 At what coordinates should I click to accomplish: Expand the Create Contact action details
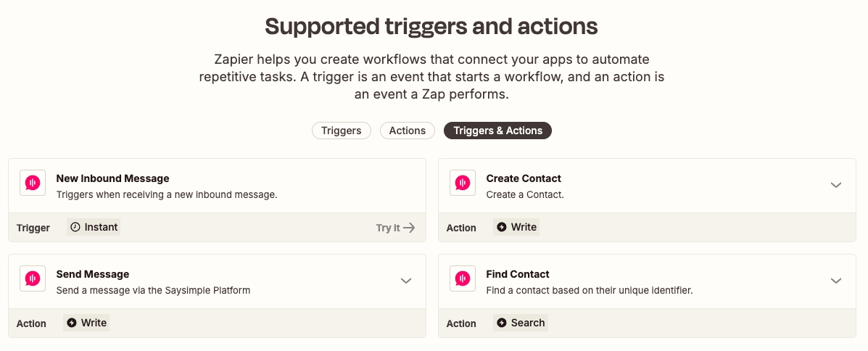[x=836, y=185]
